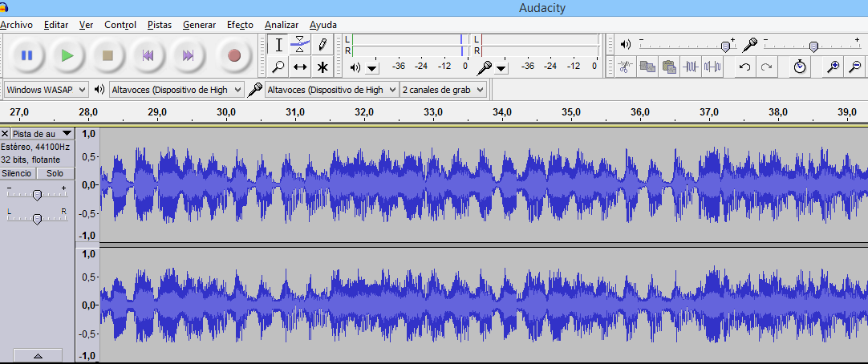Open the 2 canales de grabación dropdown
868x364 pixels.
coord(443,90)
